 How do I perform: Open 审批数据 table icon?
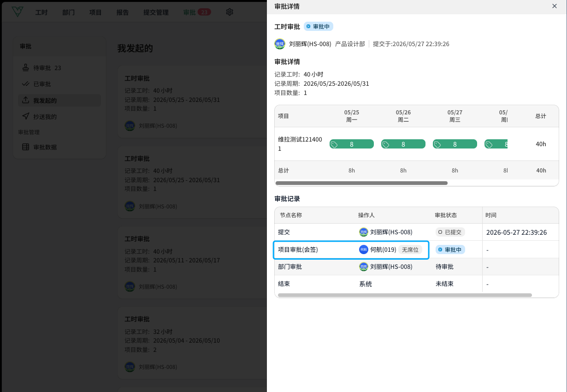click(26, 147)
